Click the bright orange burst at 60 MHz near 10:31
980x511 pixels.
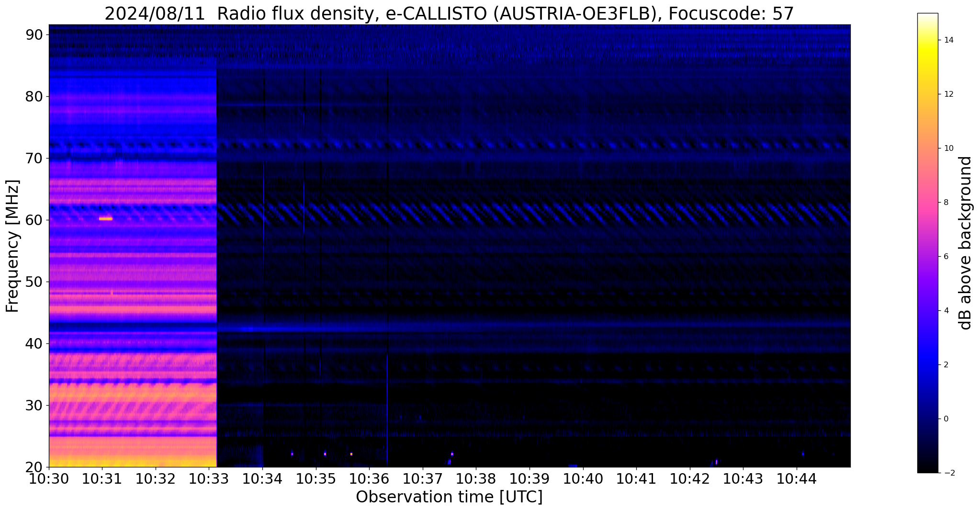pos(106,219)
